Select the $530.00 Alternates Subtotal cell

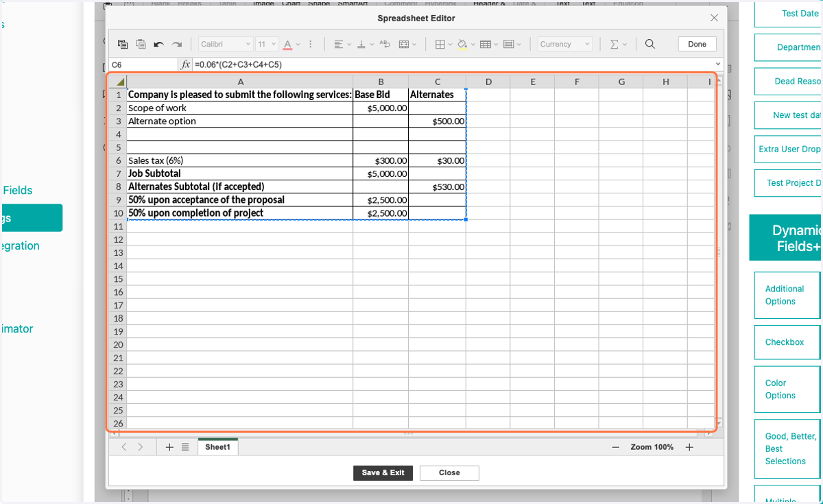click(x=437, y=187)
